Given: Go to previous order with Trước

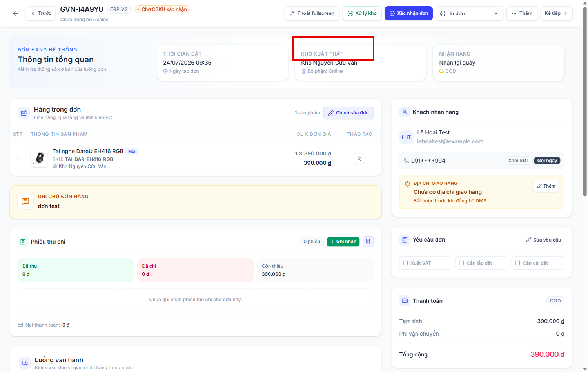Looking at the screenshot, I should 41,13.
